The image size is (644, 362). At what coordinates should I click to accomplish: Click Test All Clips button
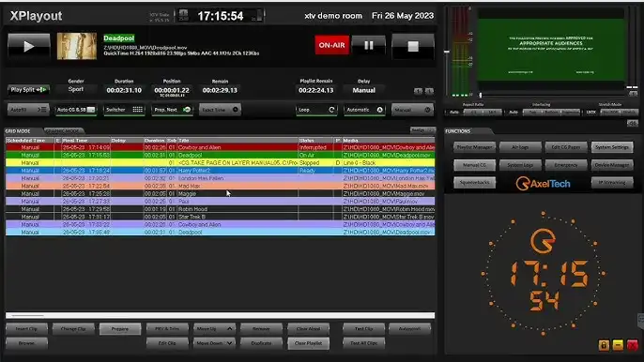[364, 343]
